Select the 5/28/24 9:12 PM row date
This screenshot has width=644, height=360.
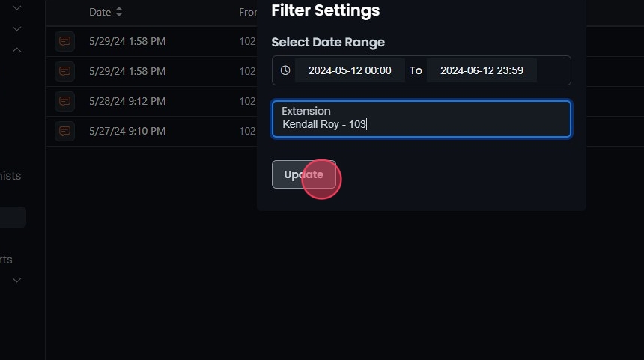click(127, 101)
